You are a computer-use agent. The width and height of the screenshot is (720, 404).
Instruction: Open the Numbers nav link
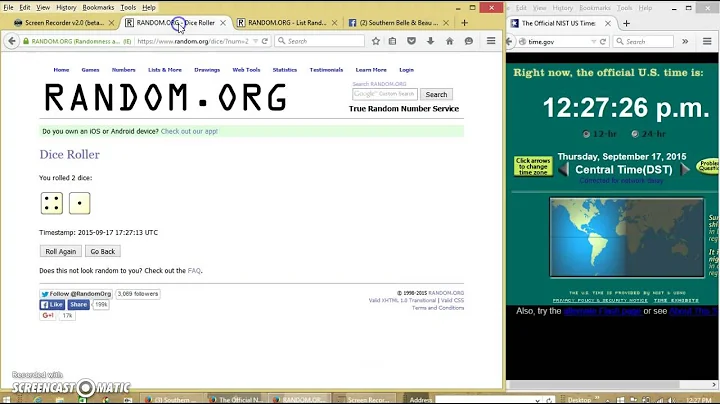tap(124, 70)
